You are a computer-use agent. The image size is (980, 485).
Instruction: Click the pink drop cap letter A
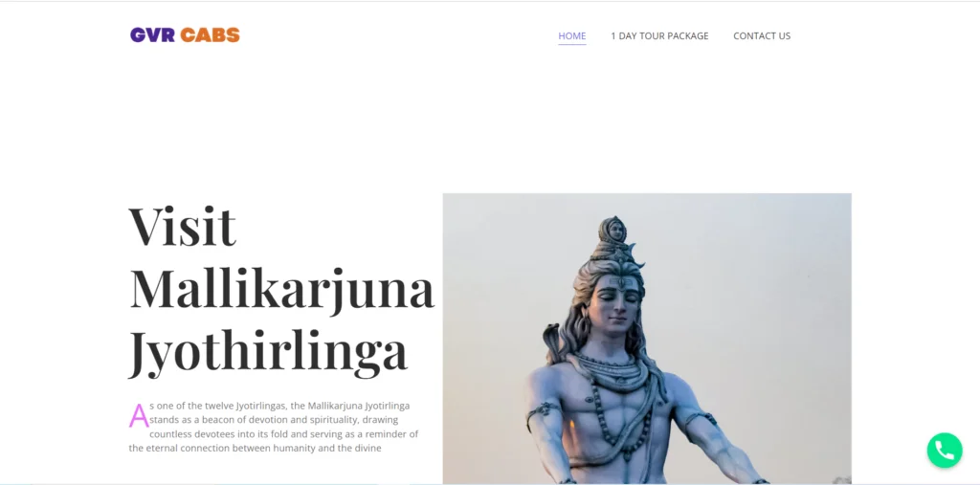point(139,415)
